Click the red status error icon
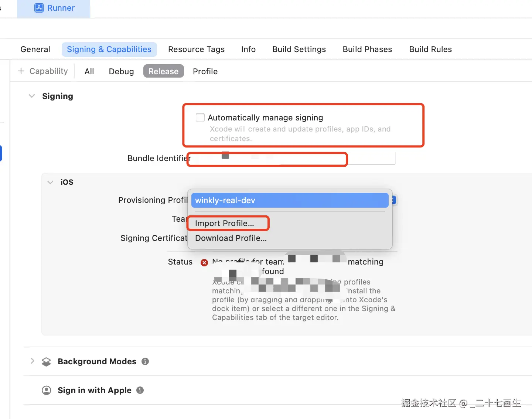The height and width of the screenshot is (419, 532). click(x=204, y=263)
